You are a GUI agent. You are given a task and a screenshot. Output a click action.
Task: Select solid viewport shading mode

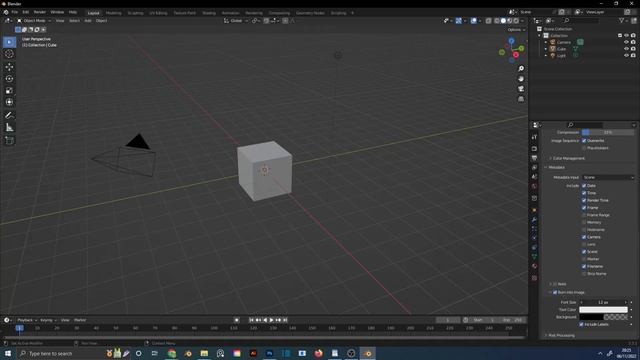pyautogui.click(x=503, y=20)
